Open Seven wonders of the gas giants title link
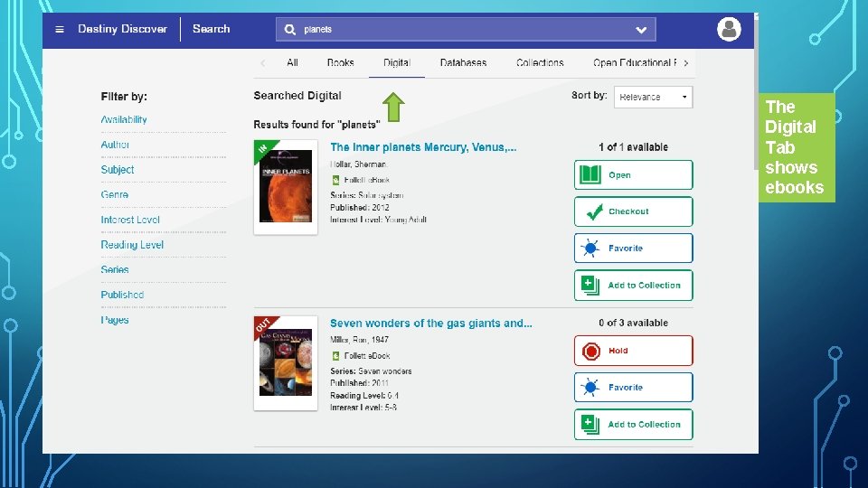This screenshot has width=868, height=488. pos(430,324)
